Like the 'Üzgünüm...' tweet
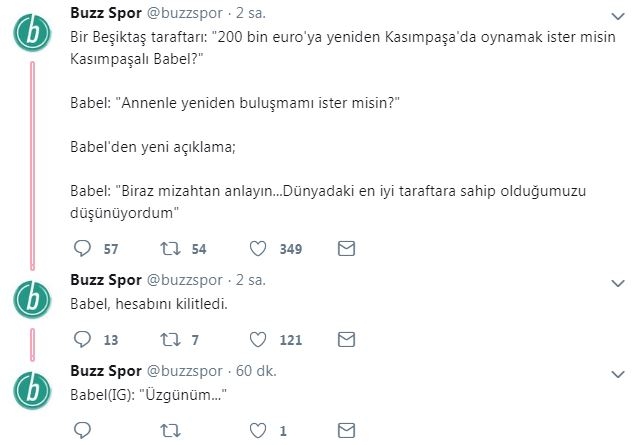 point(256,431)
